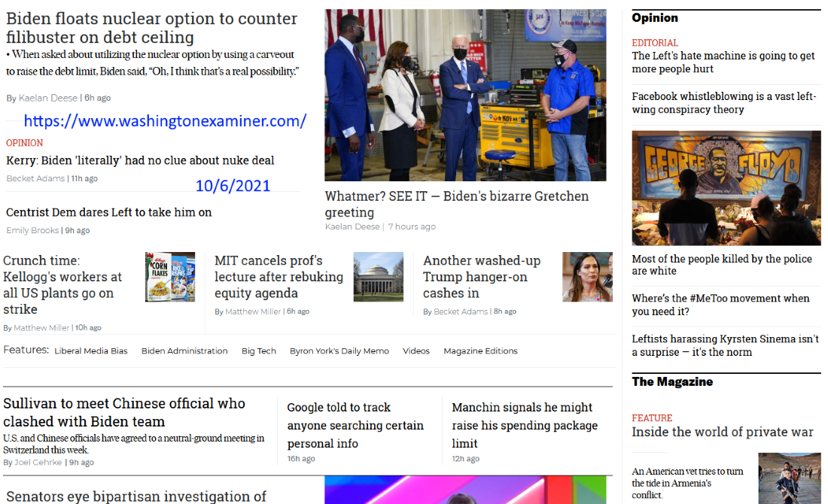This screenshot has width=828, height=504.
Task: Open 'Manchin signals he might raise' article
Action: 525,425
